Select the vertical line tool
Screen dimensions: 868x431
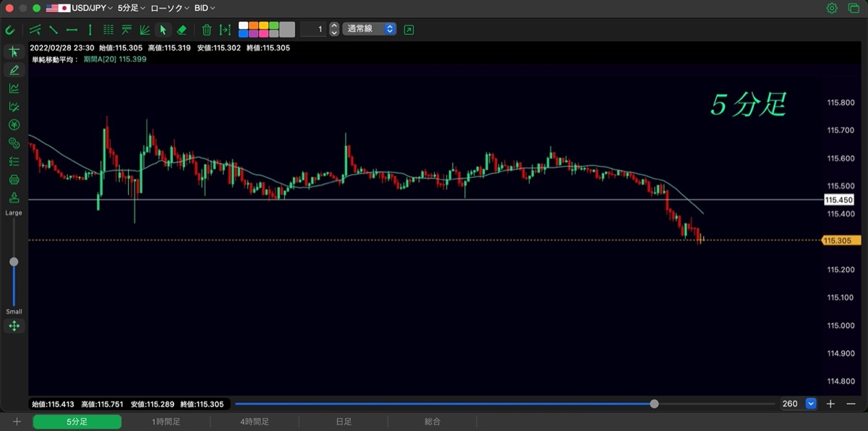point(90,30)
